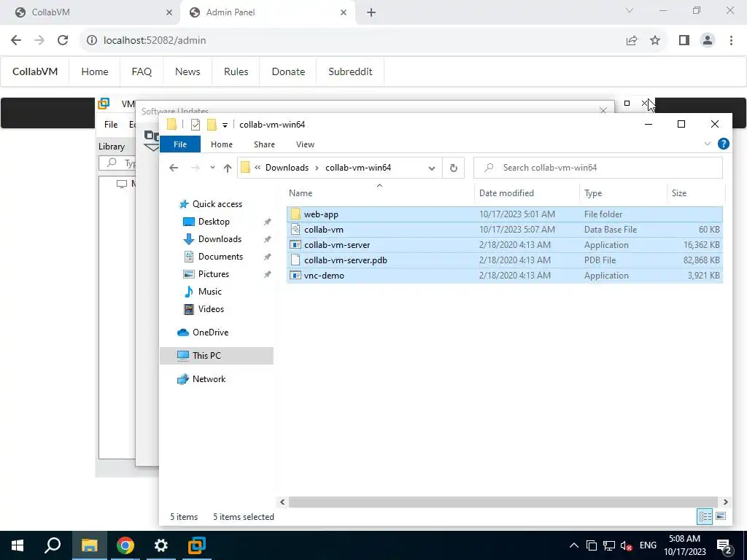Switch to large icons view layout

pos(721,516)
